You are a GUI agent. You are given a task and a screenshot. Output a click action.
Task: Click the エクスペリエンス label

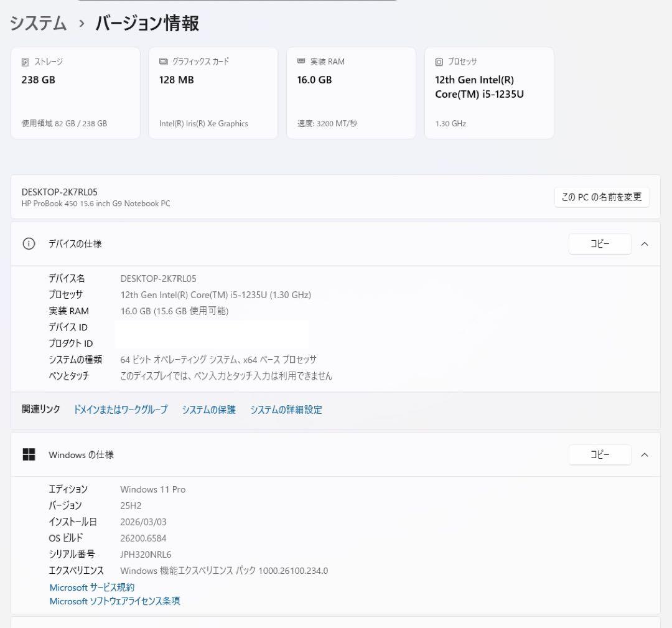point(77,571)
